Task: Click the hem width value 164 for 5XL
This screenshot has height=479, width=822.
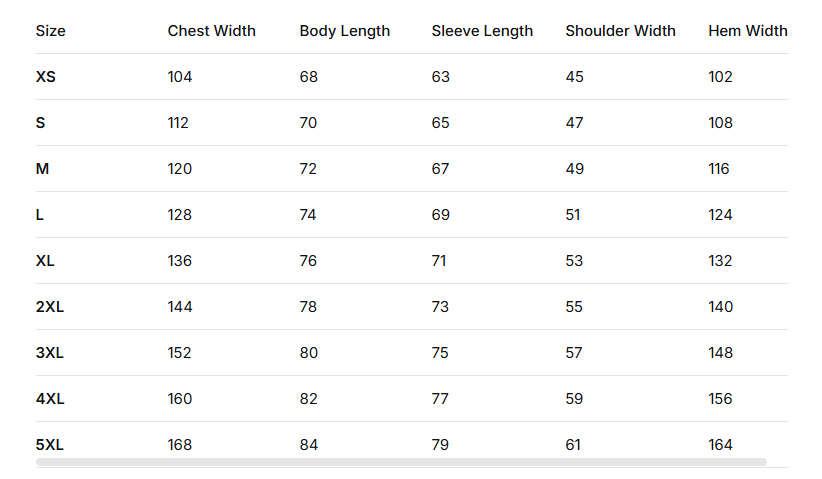Action: [x=720, y=445]
